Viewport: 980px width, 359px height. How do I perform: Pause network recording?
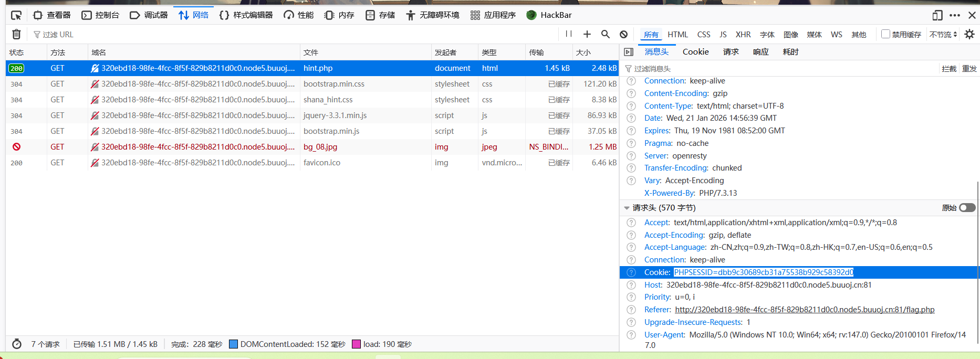click(568, 34)
